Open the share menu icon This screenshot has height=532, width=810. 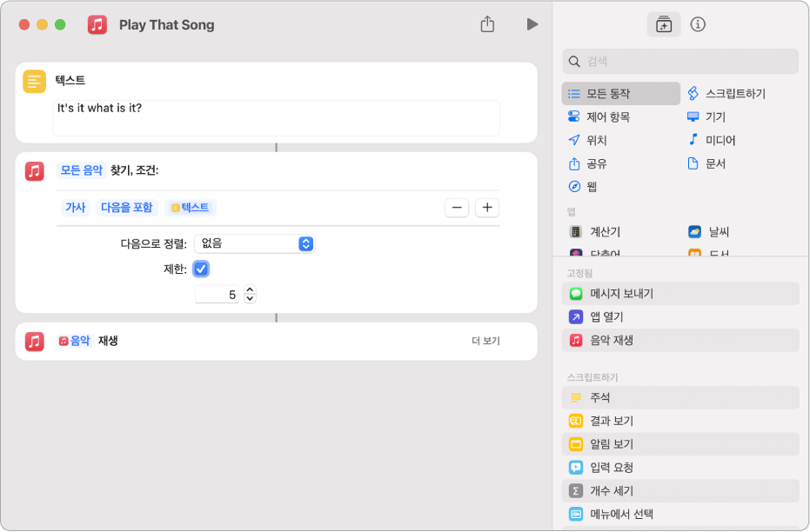pyautogui.click(x=487, y=24)
